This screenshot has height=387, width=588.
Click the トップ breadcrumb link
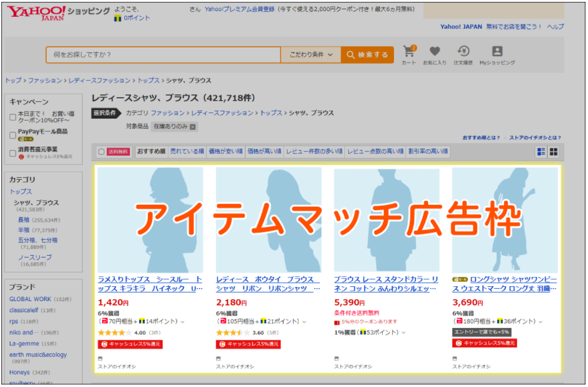tap(13, 81)
